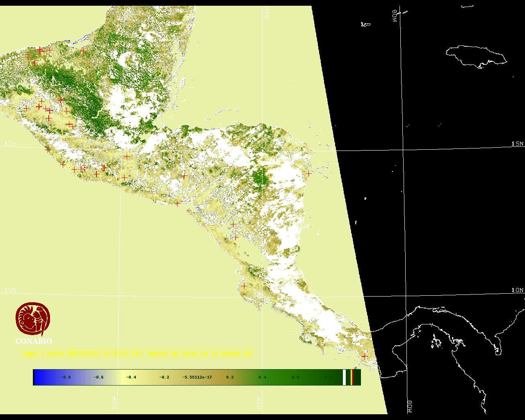This screenshot has width=525, height=420.
Task: Click the Jamaica island outline
Action: 476,56
